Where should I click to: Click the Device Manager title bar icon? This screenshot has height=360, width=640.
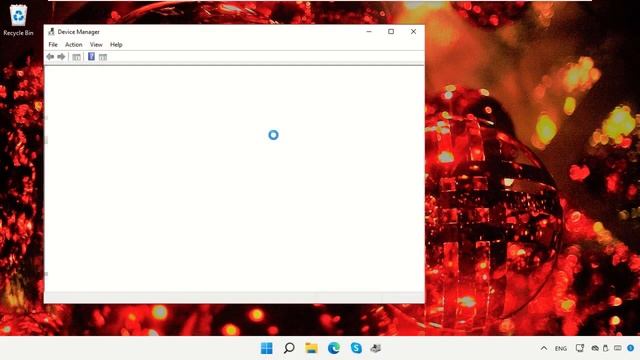click(51, 31)
